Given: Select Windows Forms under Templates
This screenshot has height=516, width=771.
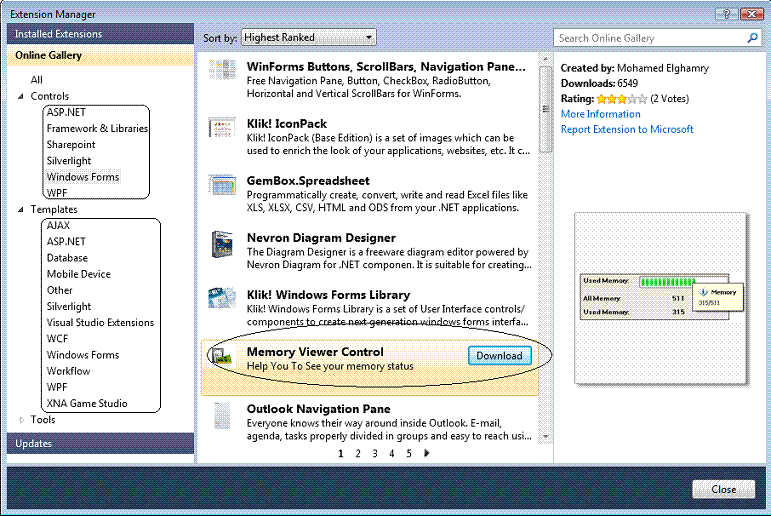Looking at the screenshot, I should (83, 355).
